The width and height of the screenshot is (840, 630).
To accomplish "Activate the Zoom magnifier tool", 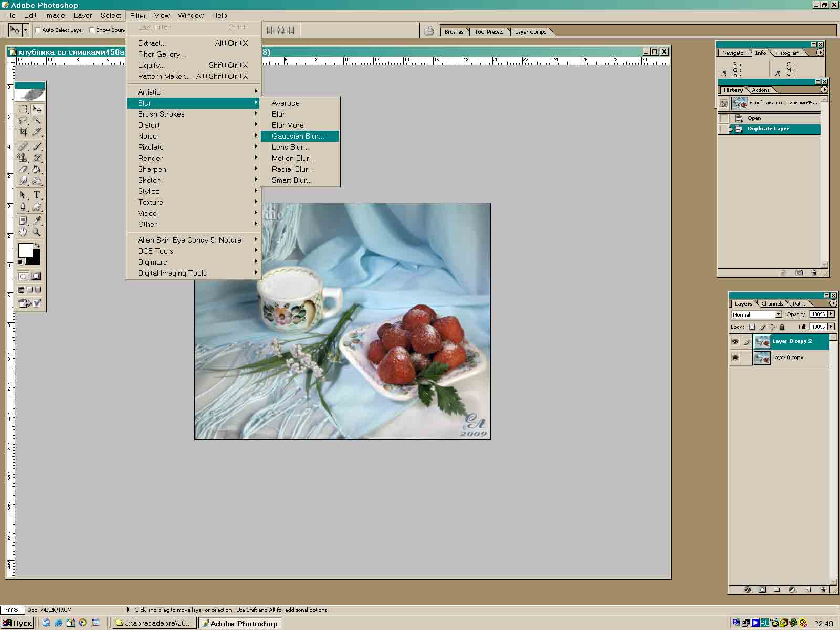I will click(37, 232).
